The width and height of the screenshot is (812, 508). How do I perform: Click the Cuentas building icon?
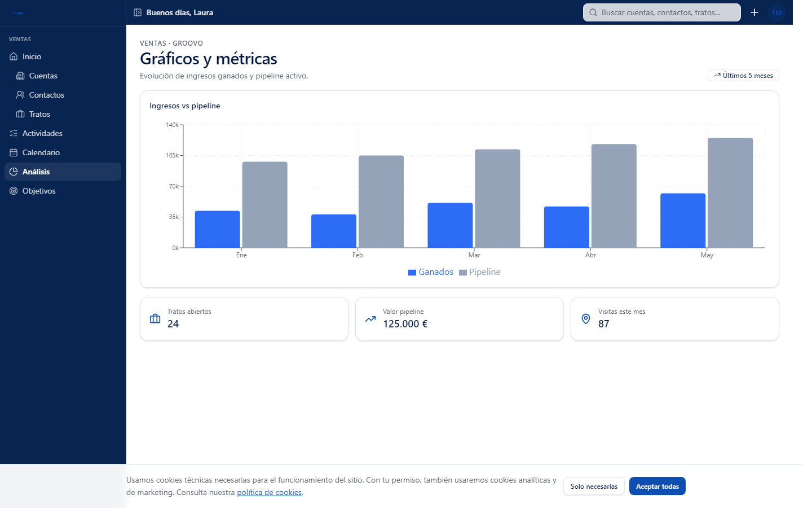pos(20,76)
